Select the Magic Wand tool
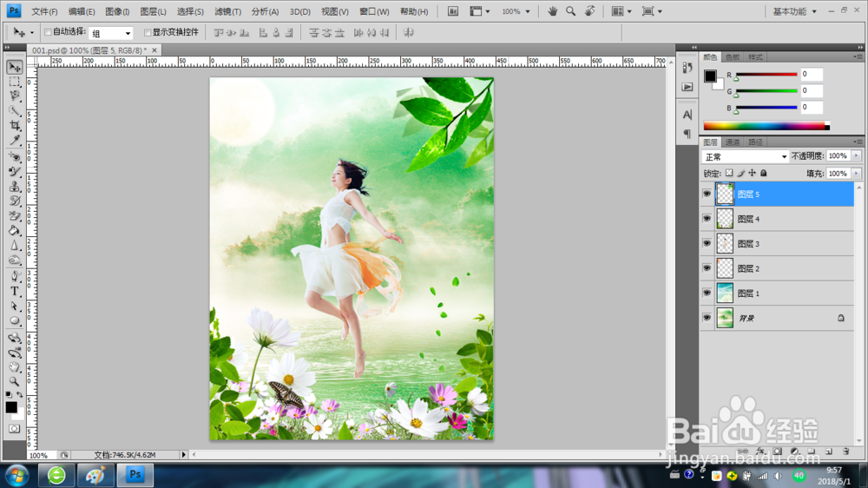Viewport: 868px width, 488px height. click(15, 111)
